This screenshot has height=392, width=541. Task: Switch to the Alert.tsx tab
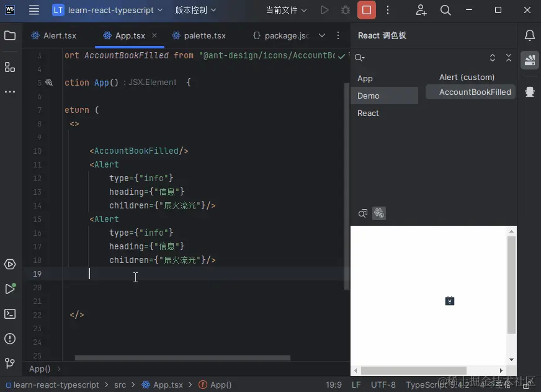[x=53, y=35]
